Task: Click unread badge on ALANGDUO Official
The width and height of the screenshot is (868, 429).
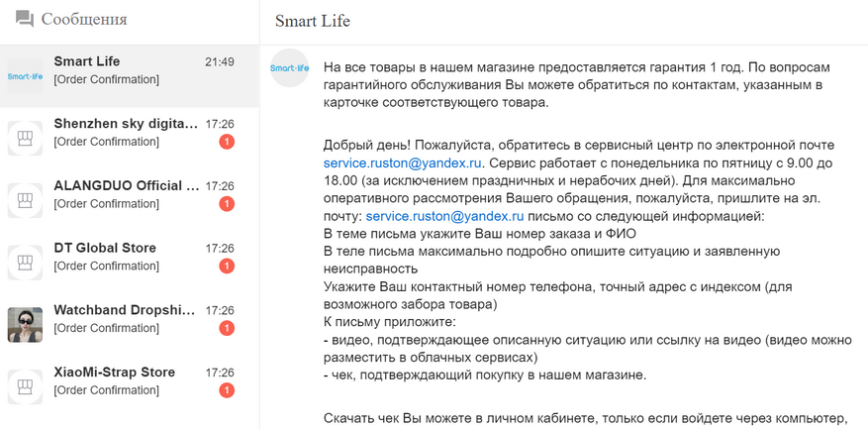Action: 227,204
